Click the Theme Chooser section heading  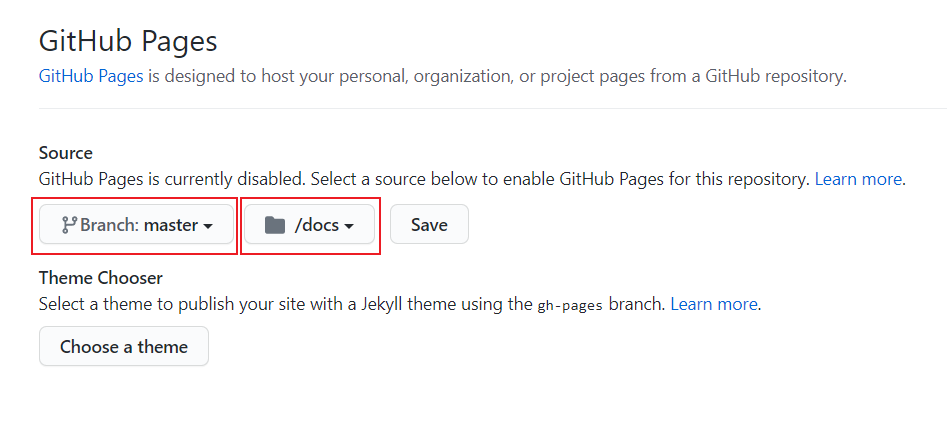point(101,278)
